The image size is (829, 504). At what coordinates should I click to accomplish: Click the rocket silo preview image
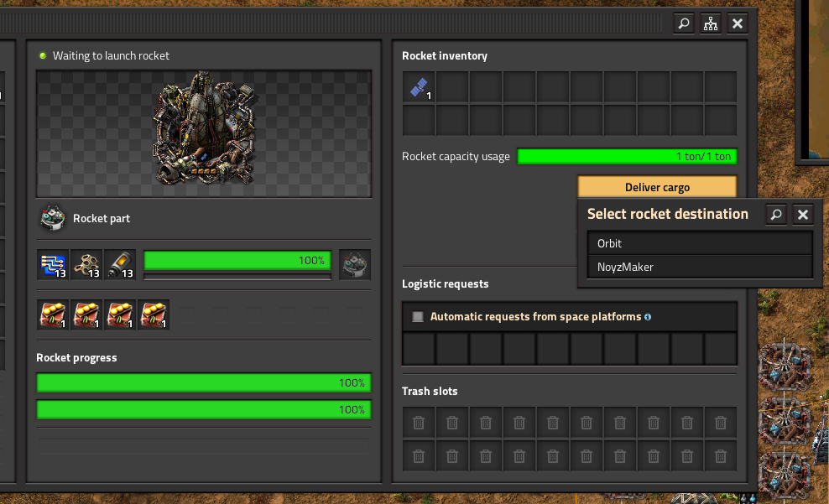click(x=203, y=132)
